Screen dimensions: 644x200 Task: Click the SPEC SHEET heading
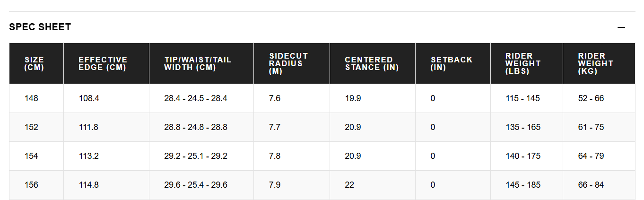[40, 27]
